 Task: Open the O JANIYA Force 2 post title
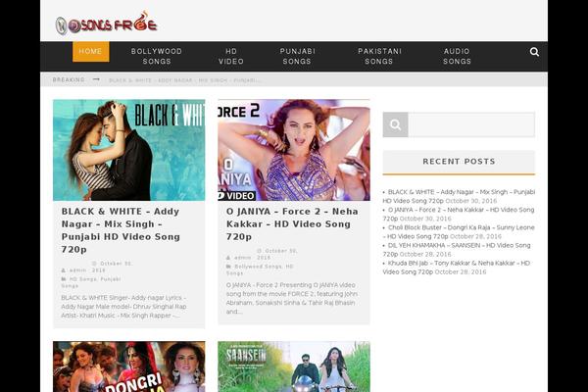pyautogui.click(x=292, y=224)
